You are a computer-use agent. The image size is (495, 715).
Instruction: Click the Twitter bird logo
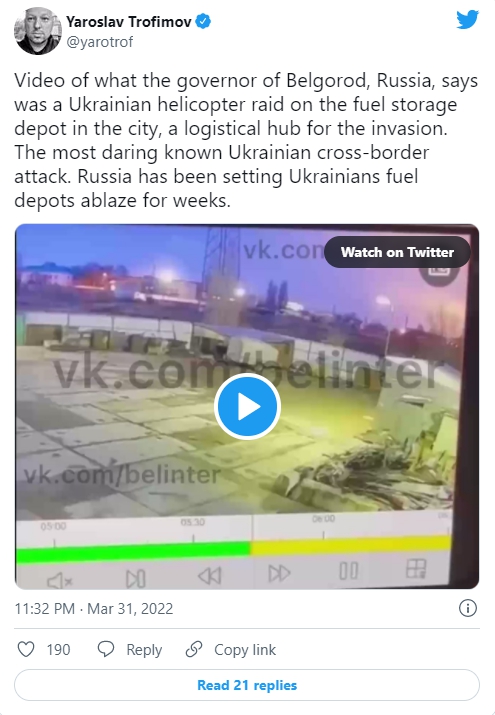pyautogui.click(x=467, y=20)
